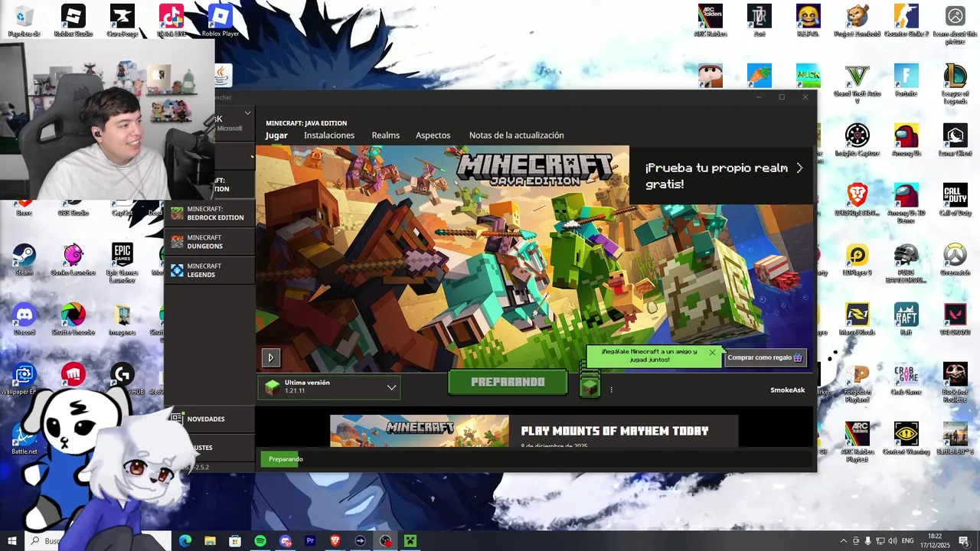Play the banner animation control
980x551 pixels.
(x=270, y=357)
